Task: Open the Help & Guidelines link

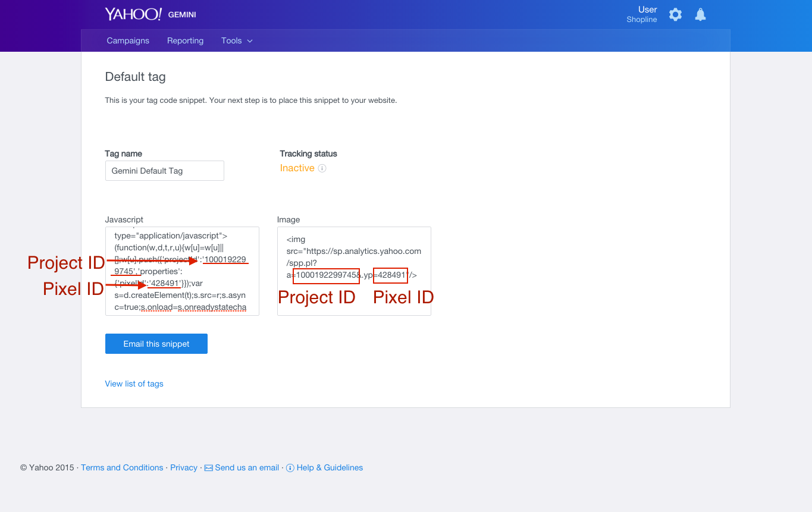Action: click(x=330, y=467)
